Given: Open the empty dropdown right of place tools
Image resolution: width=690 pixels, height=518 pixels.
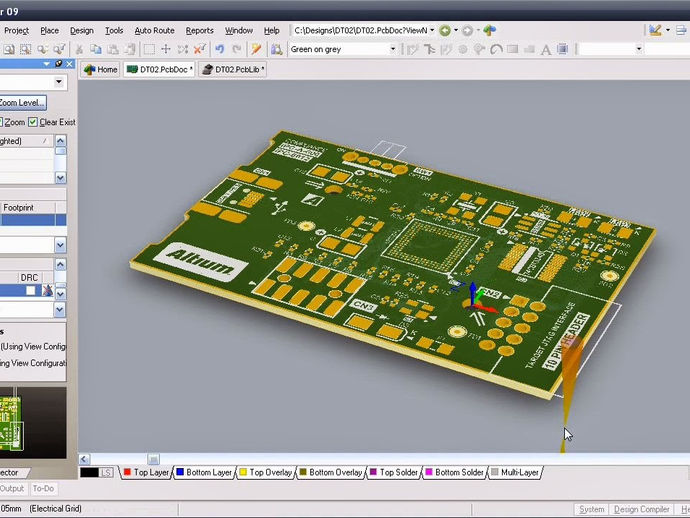Looking at the screenshot, I should [639, 49].
